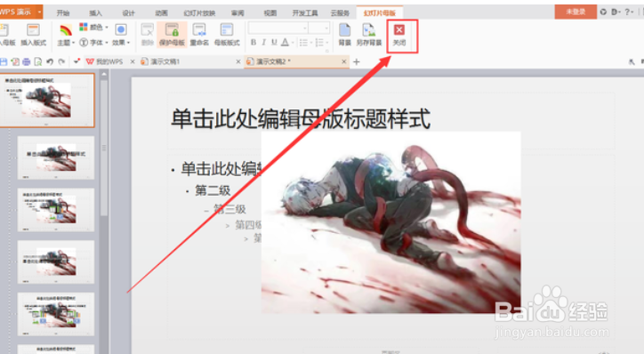This screenshot has width=644, height=354.
Task: Switch to the 动画 (Animation) tab
Action: tap(161, 12)
